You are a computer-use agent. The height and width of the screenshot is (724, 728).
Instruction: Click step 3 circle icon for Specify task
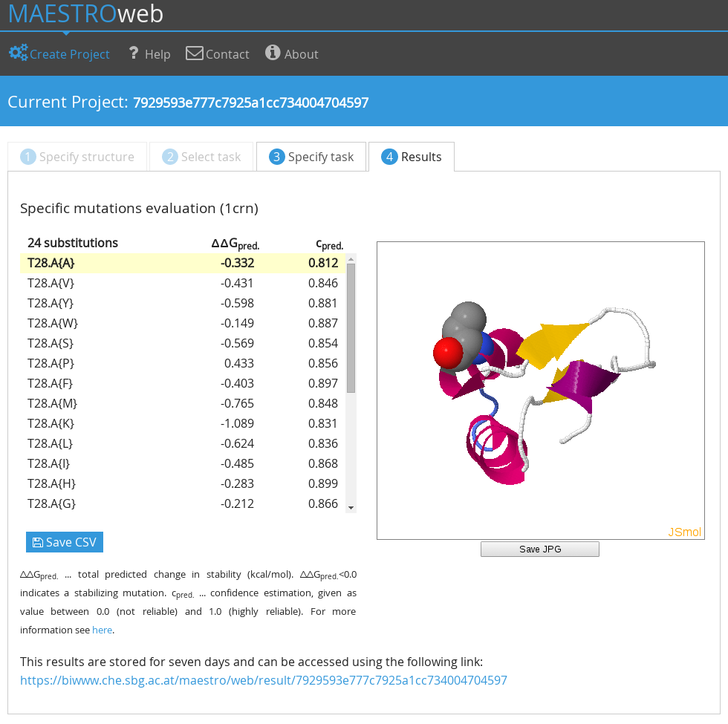point(276,157)
